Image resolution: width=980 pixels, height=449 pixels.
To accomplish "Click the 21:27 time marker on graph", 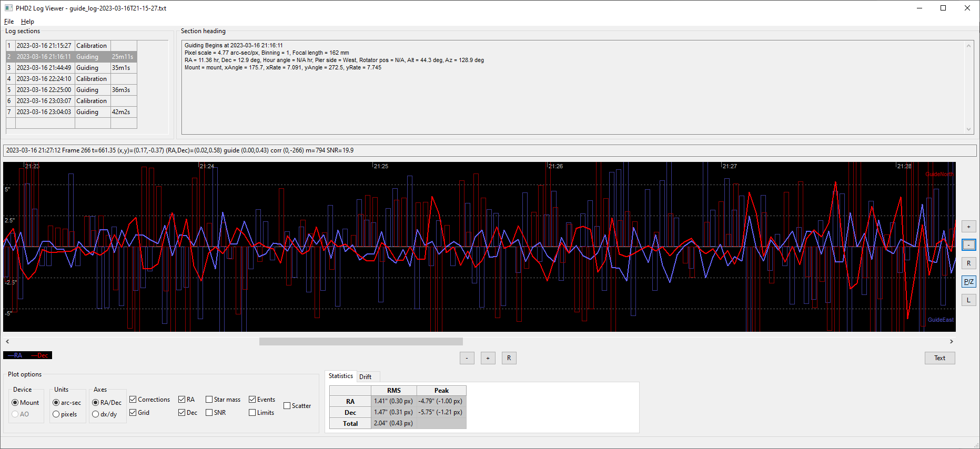I will (x=730, y=166).
